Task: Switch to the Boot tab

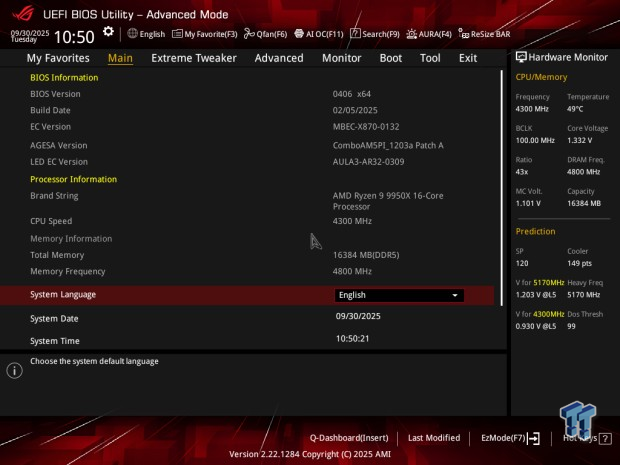Action: click(x=391, y=58)
